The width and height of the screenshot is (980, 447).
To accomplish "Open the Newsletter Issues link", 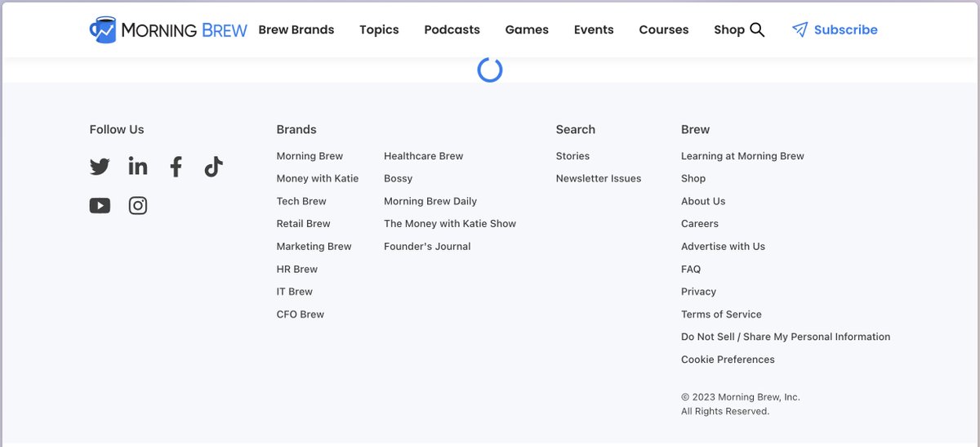I will pos(599,178).
